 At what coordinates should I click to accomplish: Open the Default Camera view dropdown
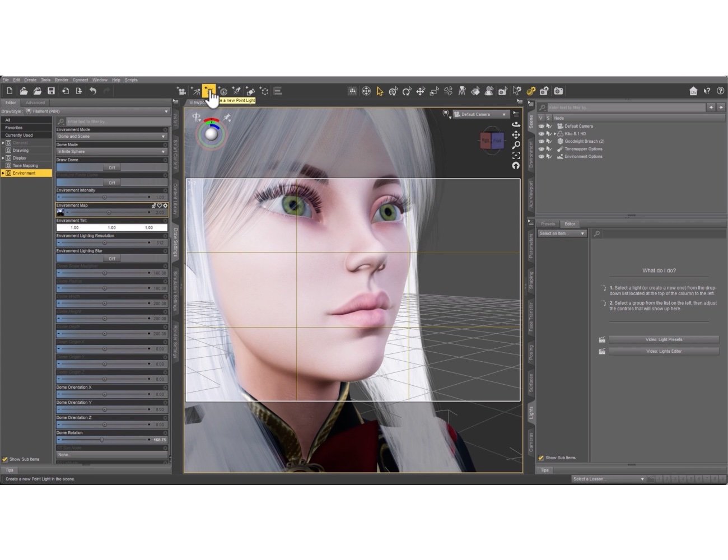point(480,114)
